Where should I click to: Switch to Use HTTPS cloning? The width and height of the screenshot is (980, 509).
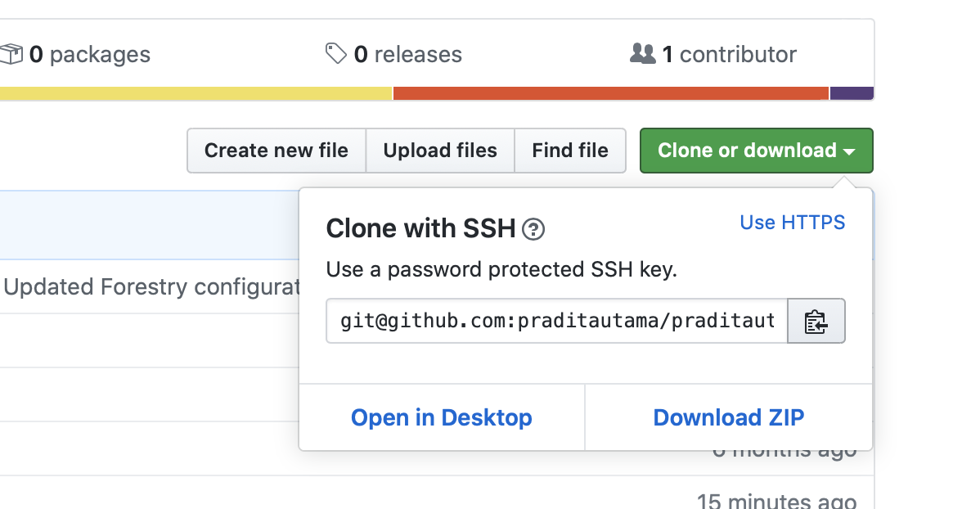coord(792,223)
